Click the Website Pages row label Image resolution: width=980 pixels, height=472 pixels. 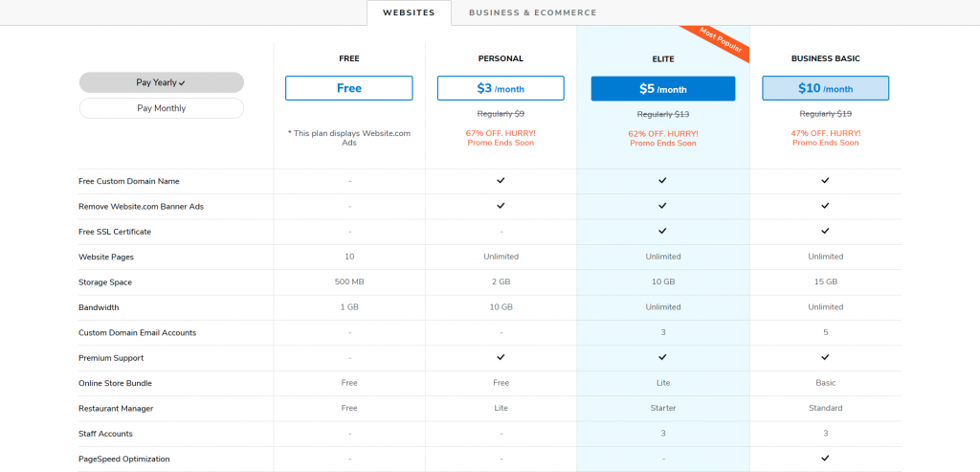tap(106, 257)
